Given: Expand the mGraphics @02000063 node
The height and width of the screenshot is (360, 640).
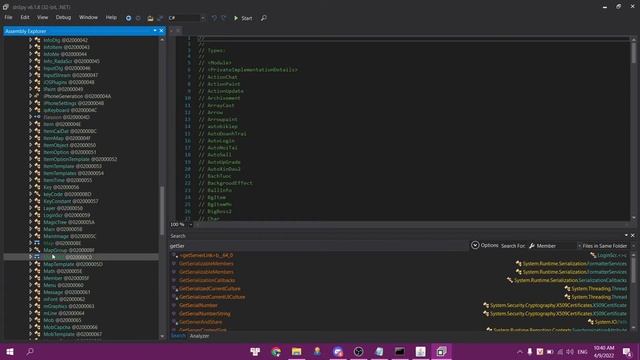Looking at the screenshot, I should 30,306.
